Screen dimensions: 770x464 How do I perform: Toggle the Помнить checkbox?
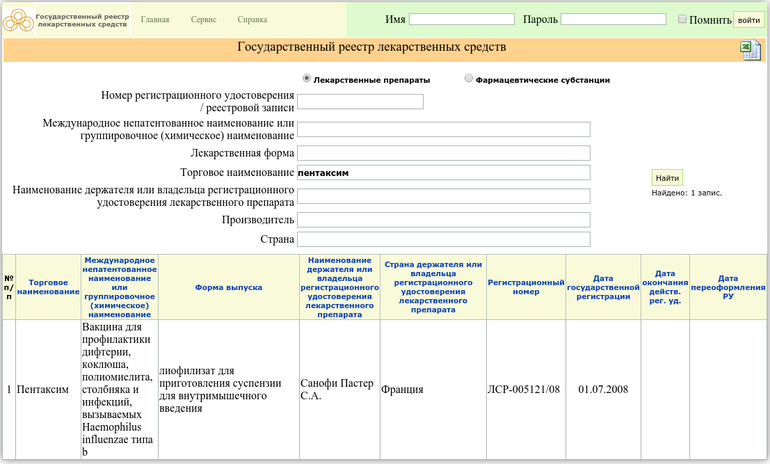(682, 19)
